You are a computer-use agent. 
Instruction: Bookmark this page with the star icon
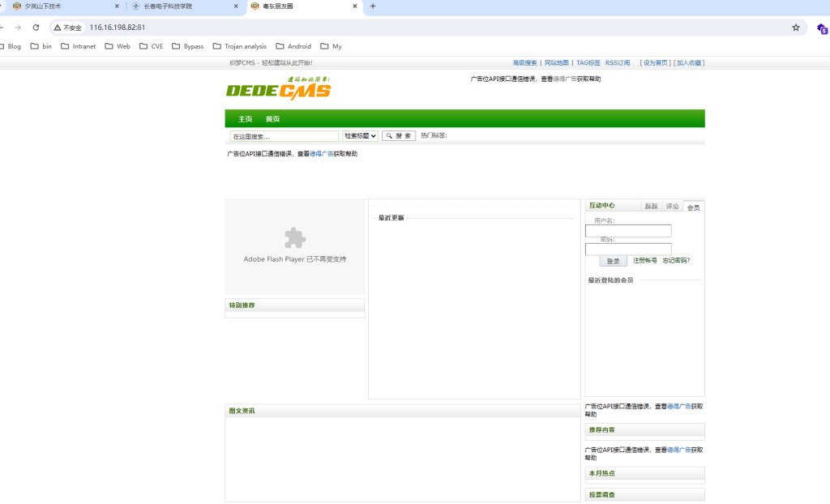click(795, 28)
